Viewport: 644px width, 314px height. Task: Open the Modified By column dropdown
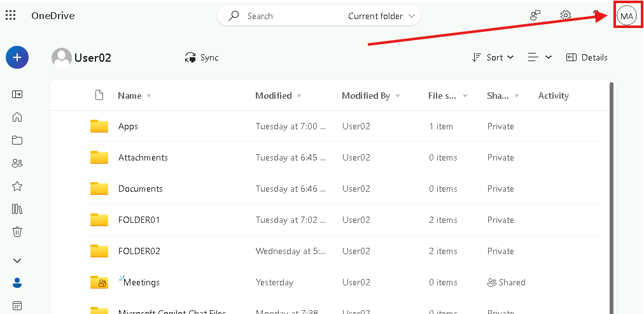coord(370,96)
